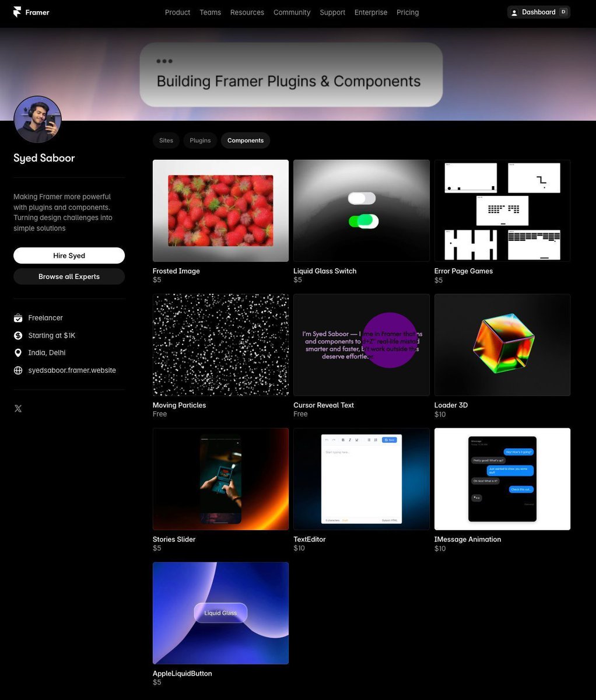This screenshot has width=596, height=700.
Task: Open the Community menu
Action: (x=292, y=12)
